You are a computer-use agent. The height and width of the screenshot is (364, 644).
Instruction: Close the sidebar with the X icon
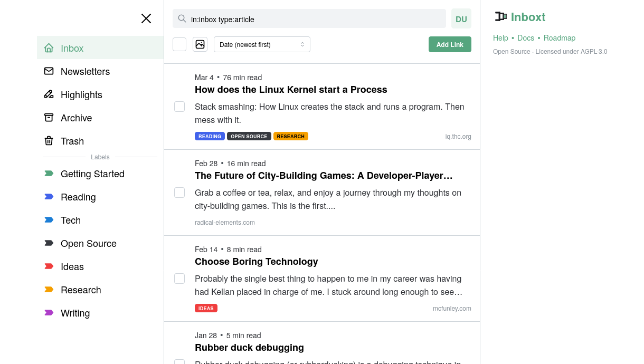click(x=146, y=18)
